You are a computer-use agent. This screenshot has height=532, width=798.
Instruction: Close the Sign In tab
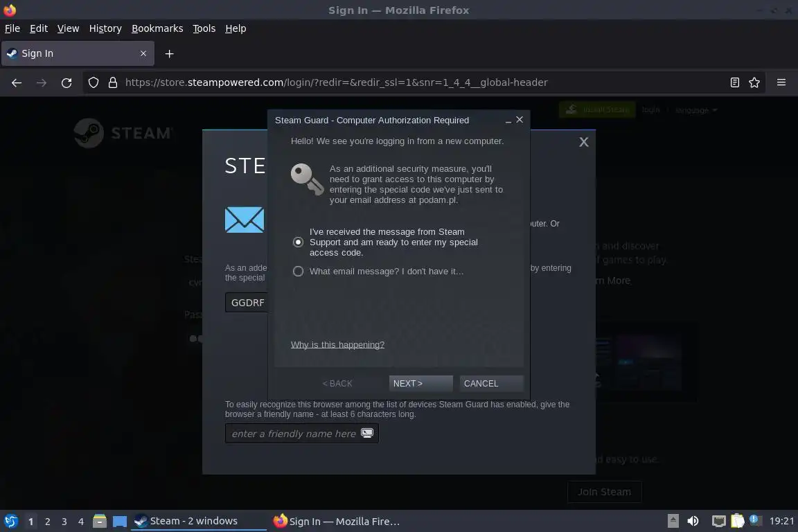click(x=143, y=53)
